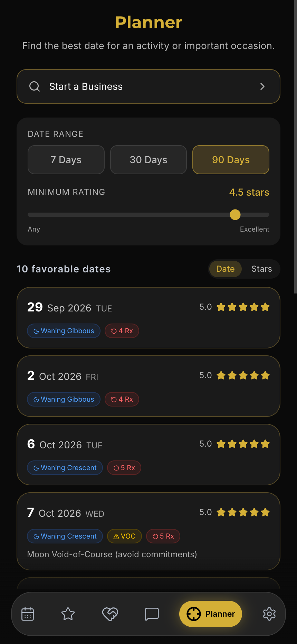The height and width of the screenshot is (644, 297).
Task: Open the heart handshake icon in navigation
Action: click(x=110, y=614)
